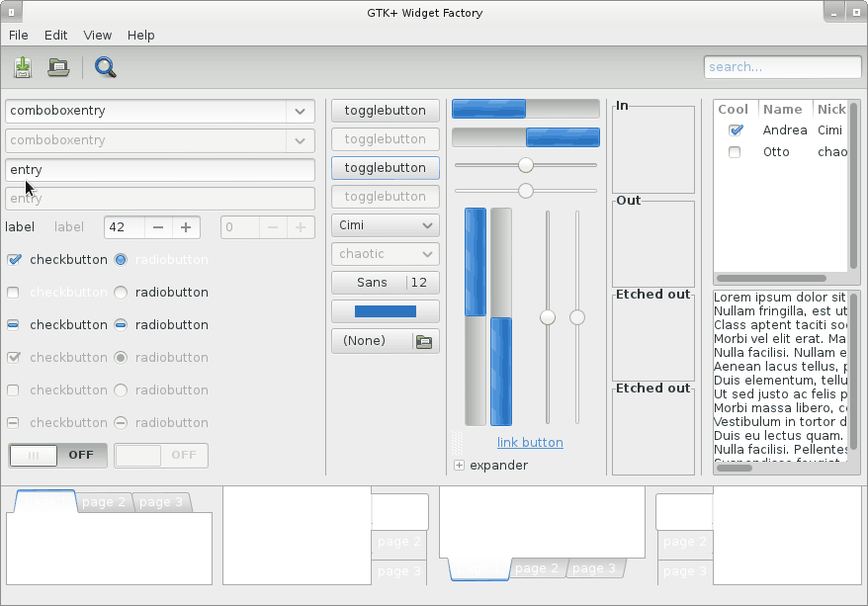Click the magnifying glass find icon
Image resolution: width=868 pixels, height=606 pixels.
105,67
